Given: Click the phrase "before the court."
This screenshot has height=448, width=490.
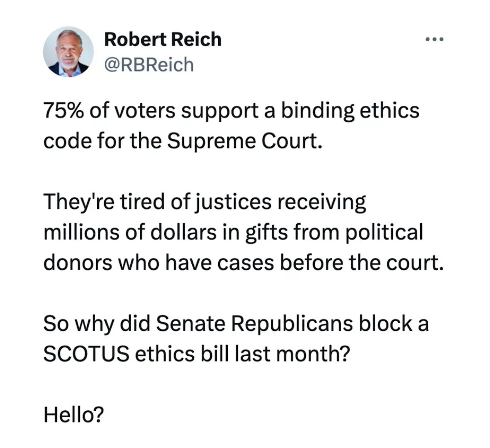Looking at the screenshot, I should [362, 263].
